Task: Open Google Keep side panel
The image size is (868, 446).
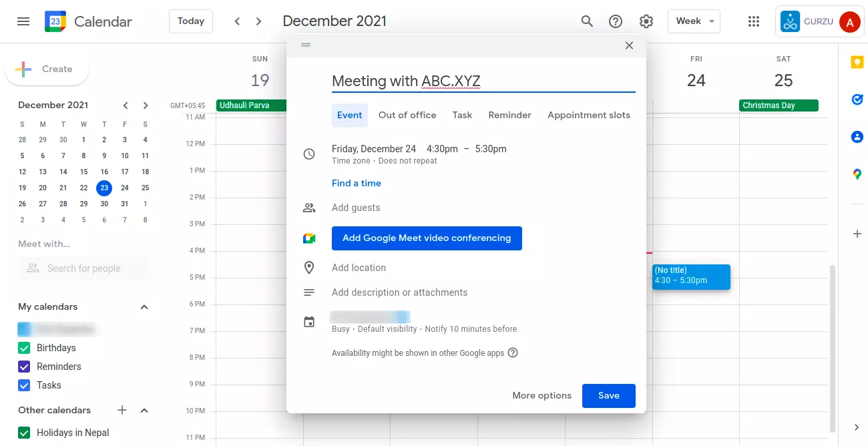Action: (857, 62)
